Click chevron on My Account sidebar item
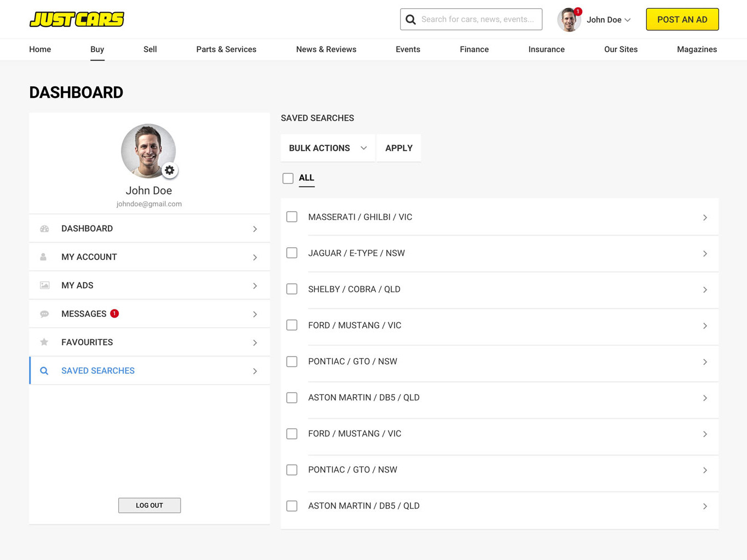 point(255,258)
